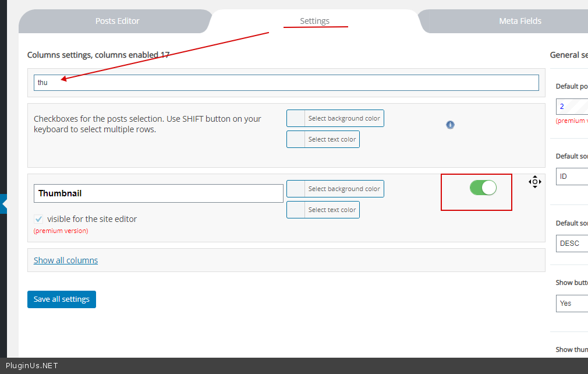
Task: Click the blue collapse arrow on left edge
Action: click(3, 204)
